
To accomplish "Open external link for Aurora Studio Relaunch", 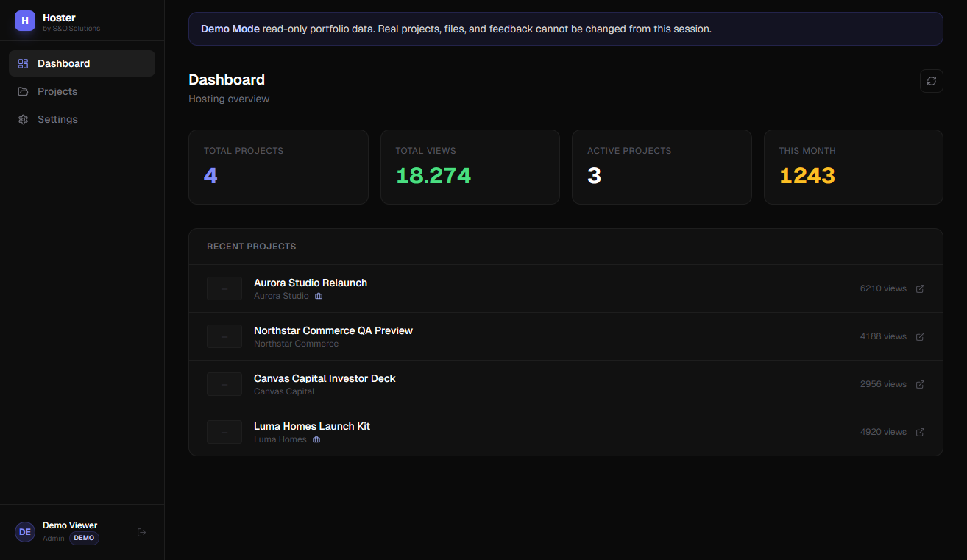I will (920, 288).
